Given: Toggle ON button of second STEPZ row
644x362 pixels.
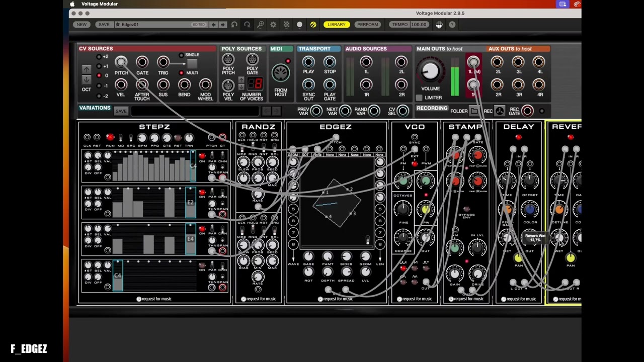Looking at the screenshot, I should point(202,193).
